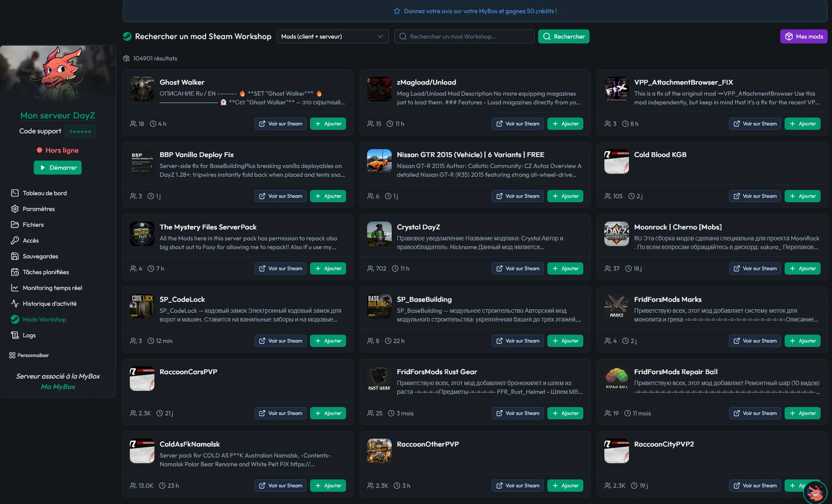Start the server with Démarrer

[57, 168]
